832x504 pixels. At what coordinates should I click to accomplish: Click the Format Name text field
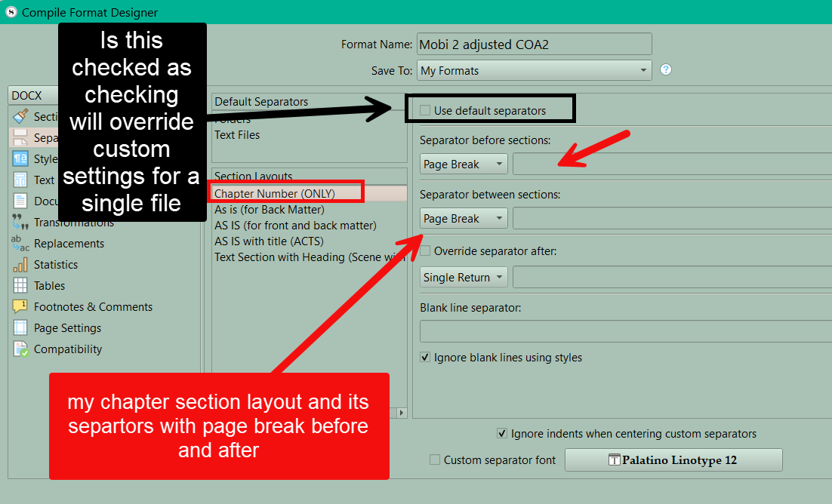(x=534, y=45)
